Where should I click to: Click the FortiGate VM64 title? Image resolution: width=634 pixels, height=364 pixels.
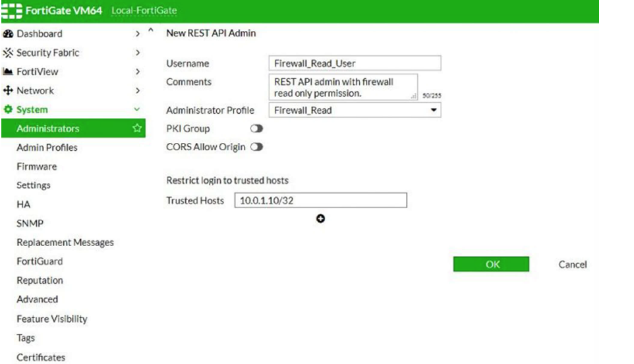pos(63,11)
